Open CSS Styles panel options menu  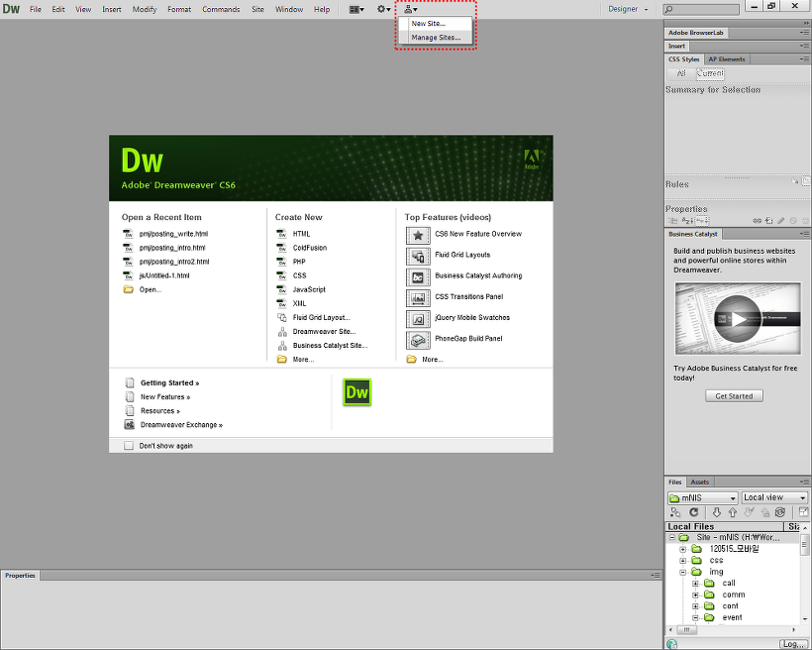[804, 59]
